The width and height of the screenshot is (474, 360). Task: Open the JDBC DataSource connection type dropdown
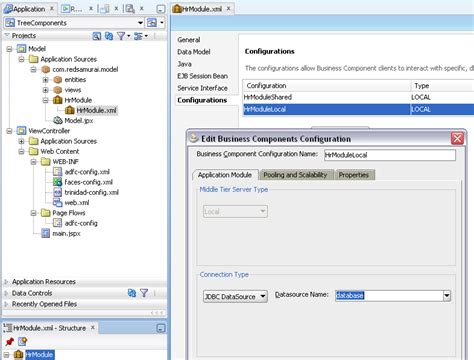[235, 296]
